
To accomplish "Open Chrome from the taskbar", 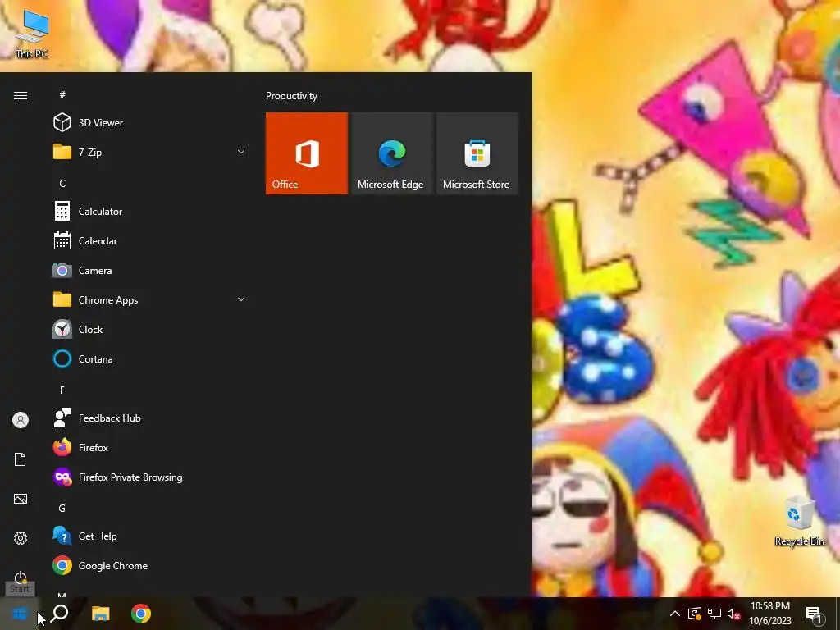I will [141, 614].
